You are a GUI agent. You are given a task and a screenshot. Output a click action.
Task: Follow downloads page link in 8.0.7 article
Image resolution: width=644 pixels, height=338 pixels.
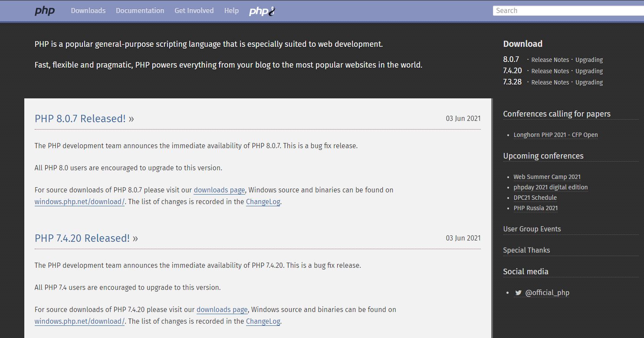point(219,190)
